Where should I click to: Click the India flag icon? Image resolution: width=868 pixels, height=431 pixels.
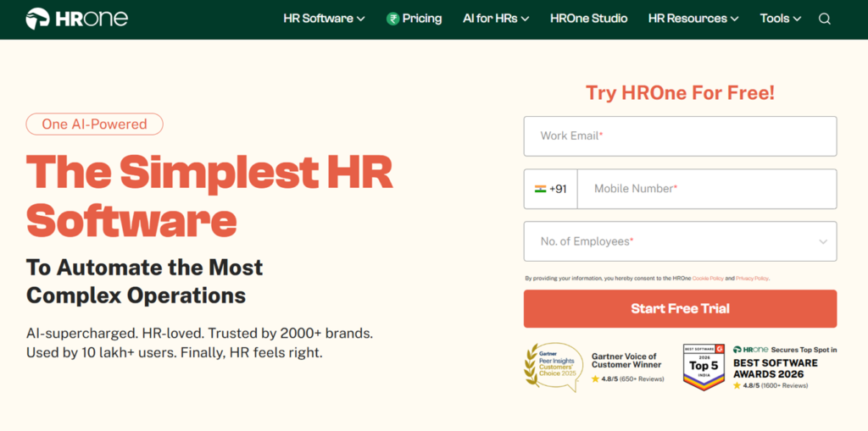[540, 189]
